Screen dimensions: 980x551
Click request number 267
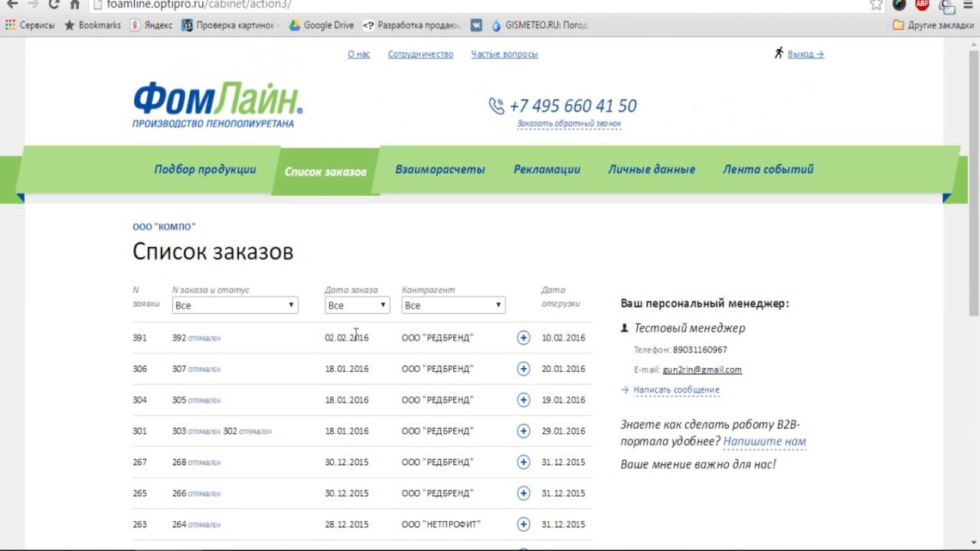[x=139, y=462]
